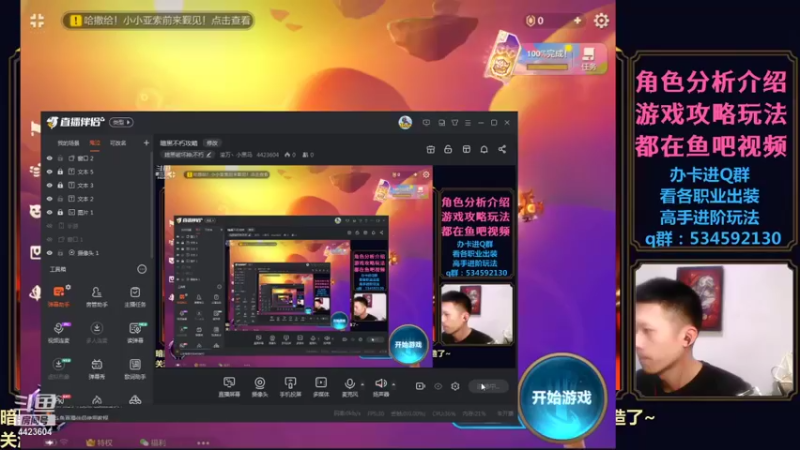Open the 视频连麦 tool
Viewport: 800px width, 450px height.
59,332
